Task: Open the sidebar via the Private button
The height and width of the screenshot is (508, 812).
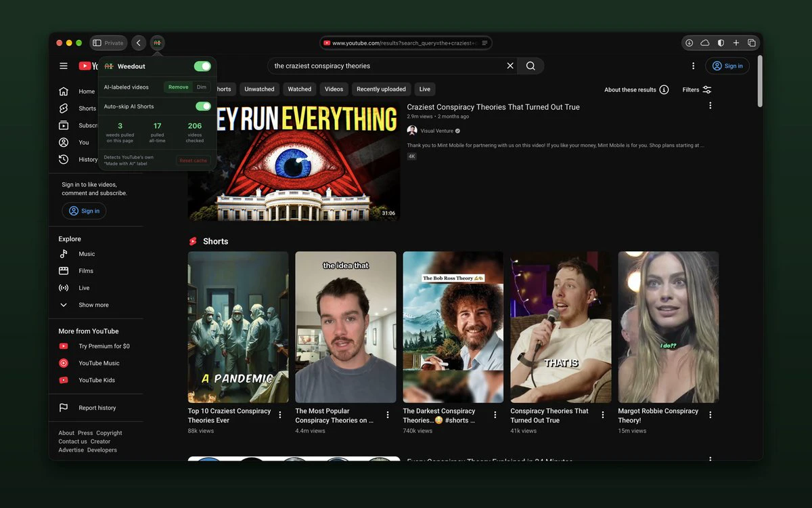Action: 108,43
